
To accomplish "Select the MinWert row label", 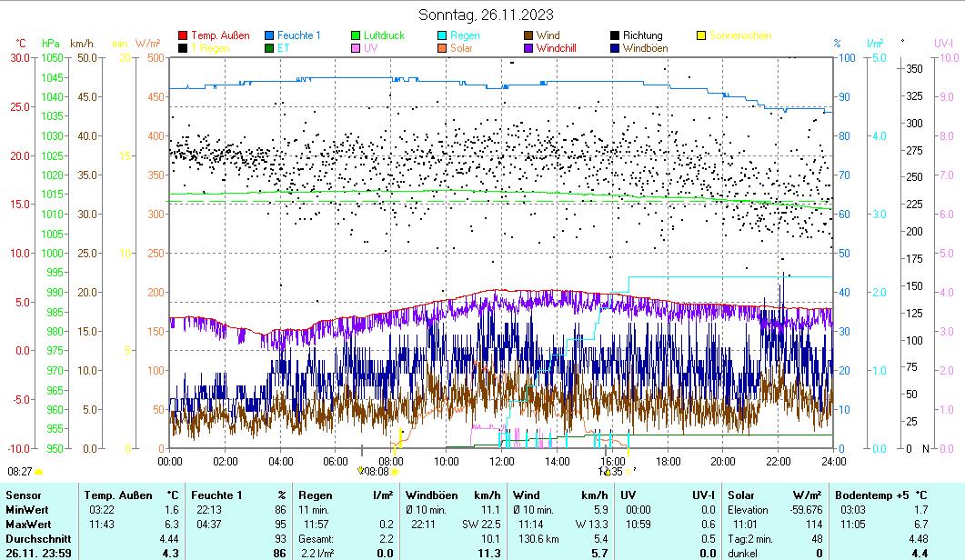I will click(27, 510).
